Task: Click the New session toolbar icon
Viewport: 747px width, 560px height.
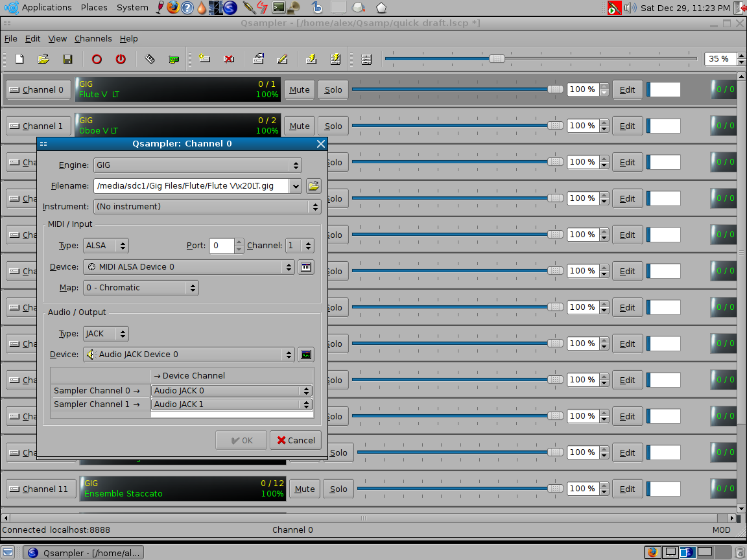Action: tap(19, 59)
